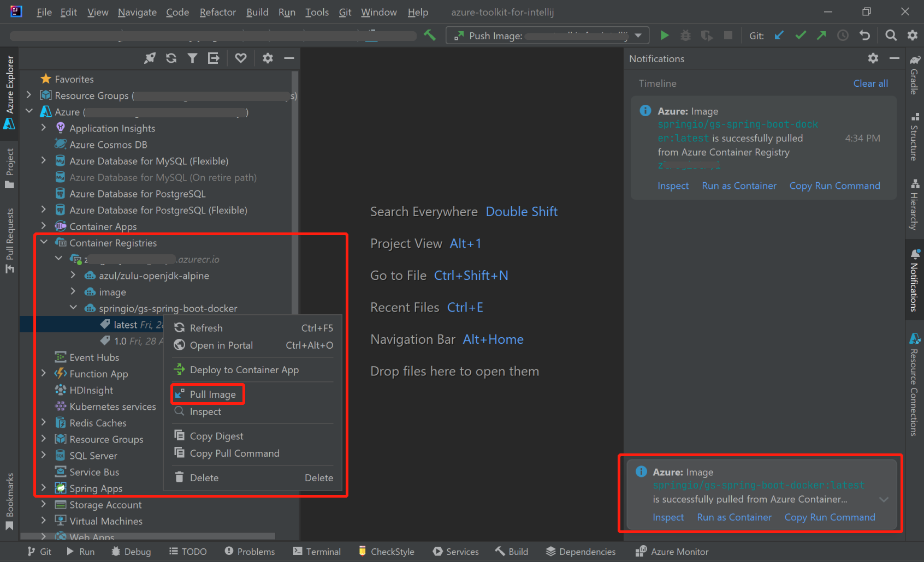The width and height of the screenshot is (924, 562).
Task: Collapse the Container Registries node
Action: pyautogui.click(x=44, y=242)
